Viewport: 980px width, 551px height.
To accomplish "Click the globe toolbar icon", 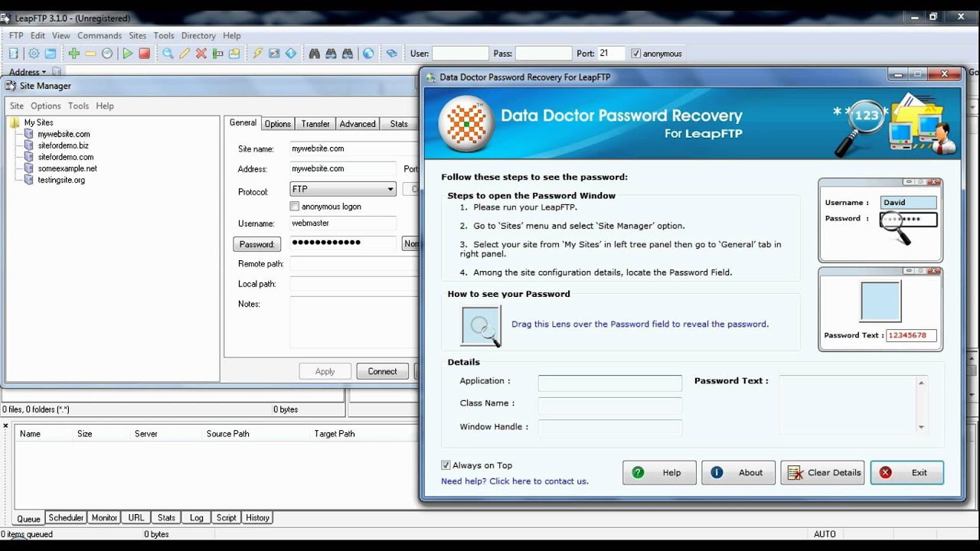I will click(368, 54).
